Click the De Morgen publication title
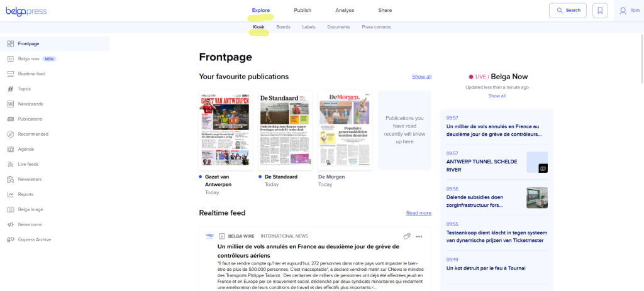 (x=331, y=177)
